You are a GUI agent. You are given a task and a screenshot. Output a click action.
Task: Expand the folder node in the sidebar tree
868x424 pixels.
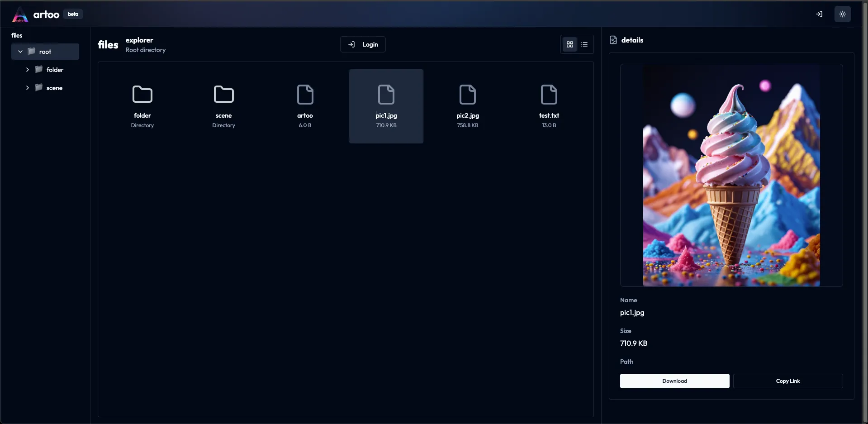(x=27, y=70)
